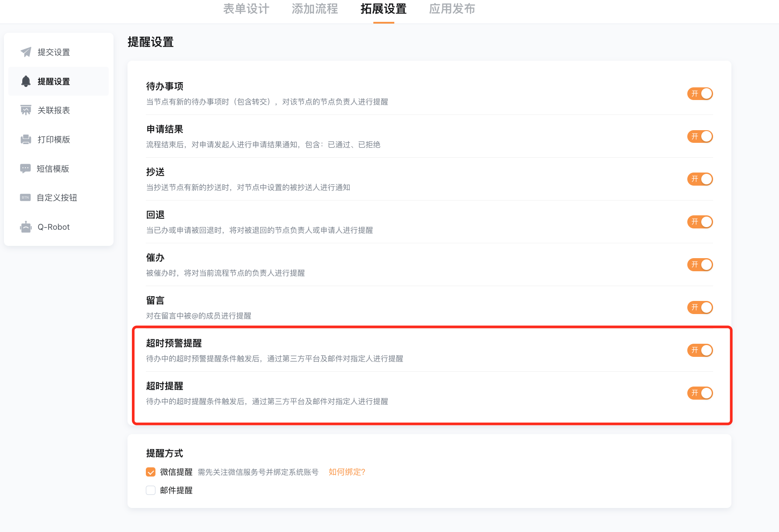779x532 pixels.
Task: Click 回退 description starting 当已办或申请被回退时
Action: tap(259, 230)
